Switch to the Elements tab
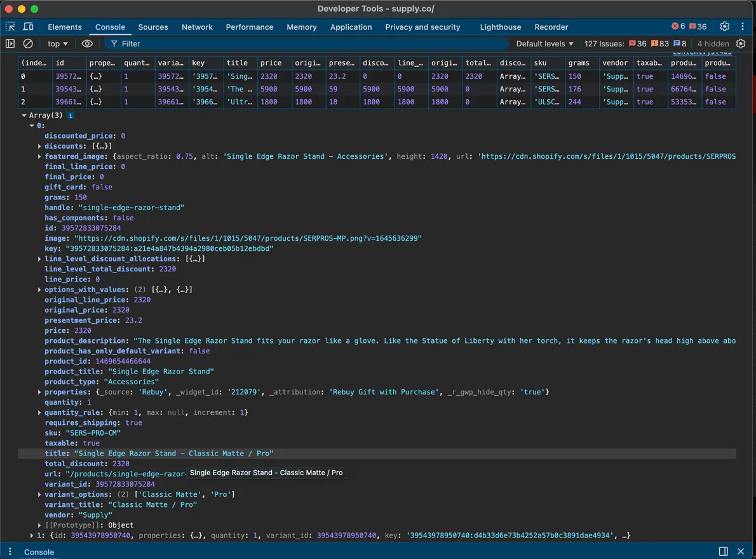 [65, 27]
